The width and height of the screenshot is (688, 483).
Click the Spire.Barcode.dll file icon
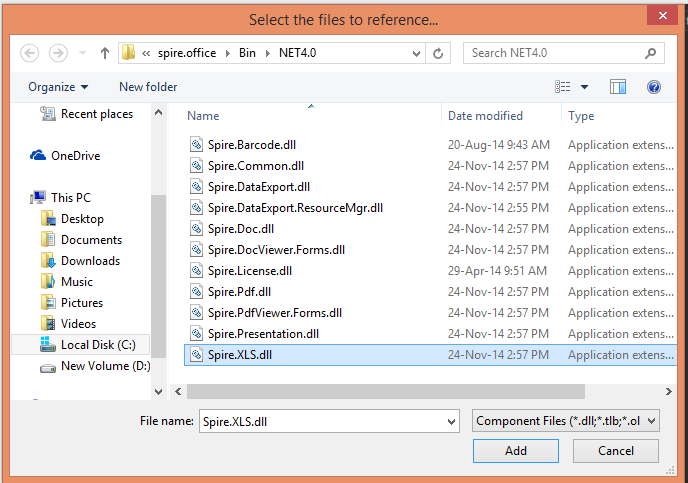tap(196, 145)
